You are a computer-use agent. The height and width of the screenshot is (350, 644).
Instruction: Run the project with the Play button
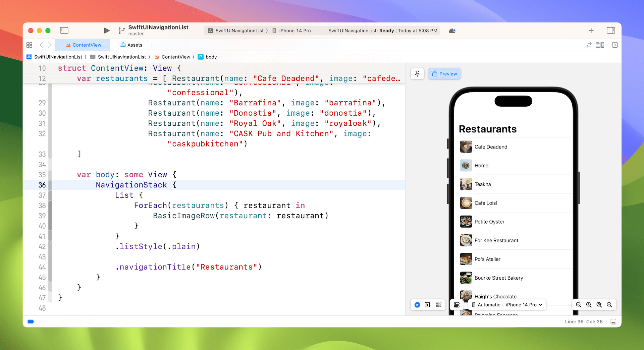107,31
